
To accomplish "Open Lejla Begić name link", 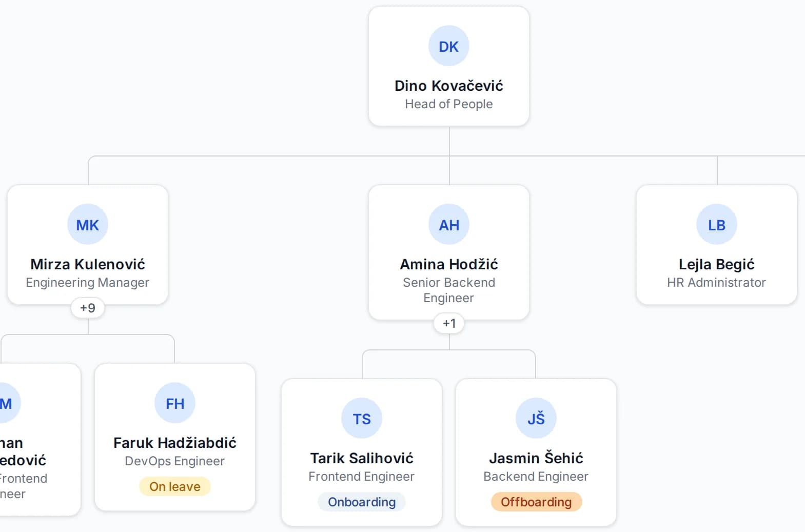I will pos(717,264).
